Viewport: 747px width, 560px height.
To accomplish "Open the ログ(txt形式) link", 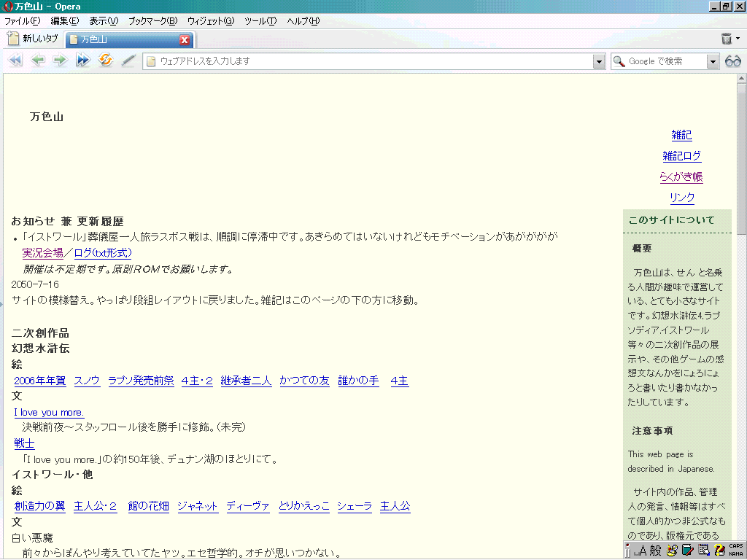I will [x=103, y=253].
